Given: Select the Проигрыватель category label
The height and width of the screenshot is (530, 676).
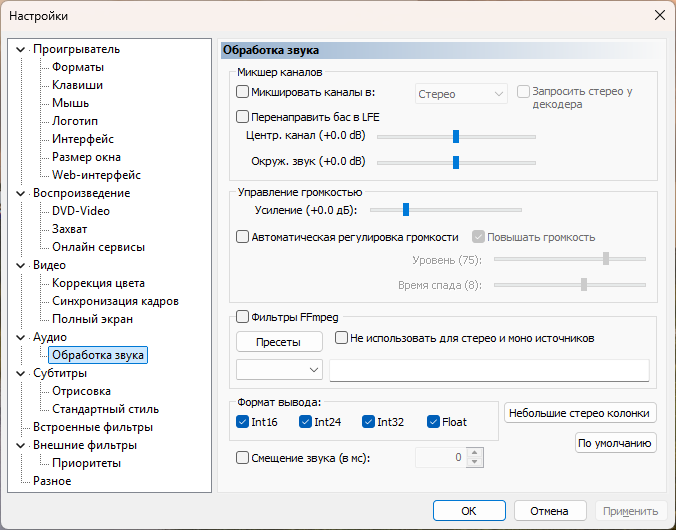Looking at the screenshot, I should pos(76,49).
